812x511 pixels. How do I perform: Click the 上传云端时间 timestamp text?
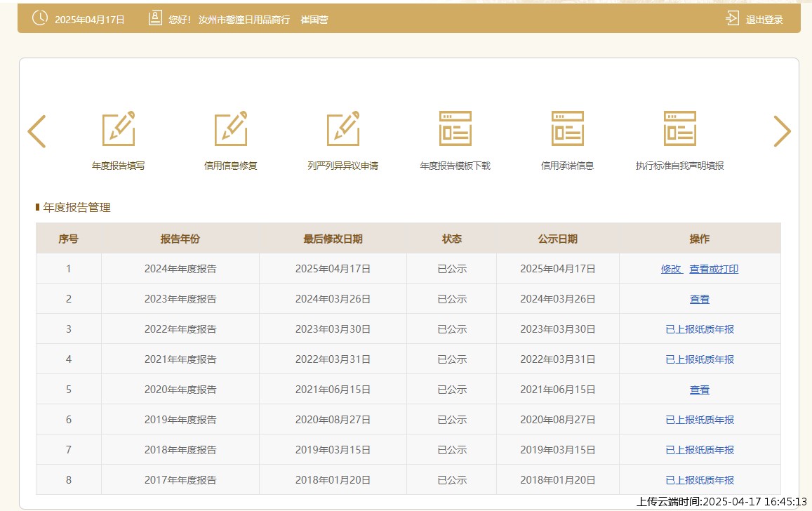click(x=721, y=502)
